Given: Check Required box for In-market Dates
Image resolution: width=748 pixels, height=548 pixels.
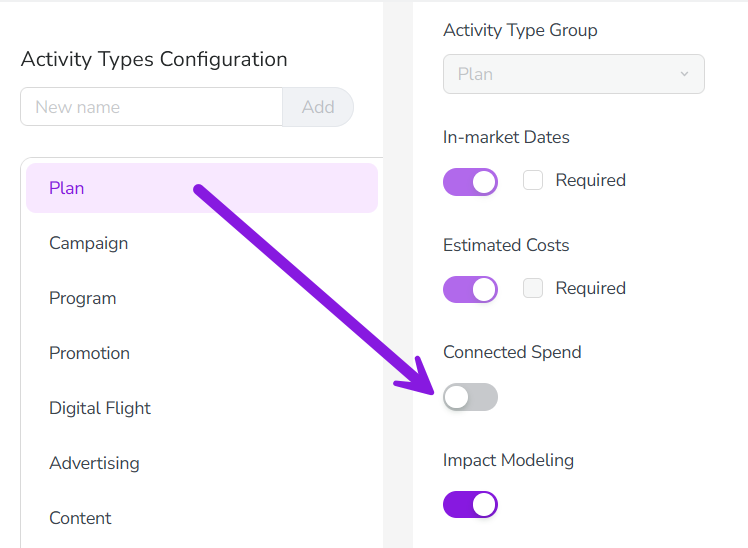Looking at the screenshot, I should 533,180.
